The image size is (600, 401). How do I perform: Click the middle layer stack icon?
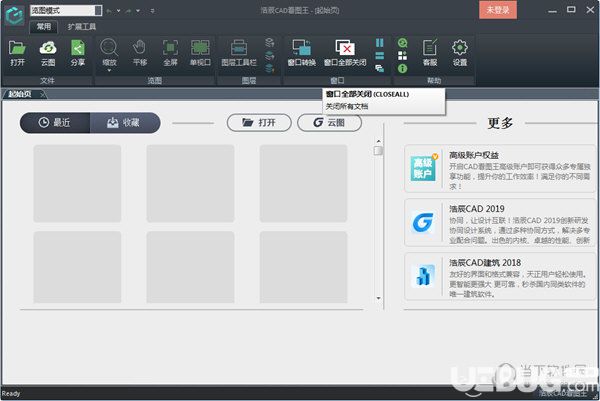[x=270, y=55]
